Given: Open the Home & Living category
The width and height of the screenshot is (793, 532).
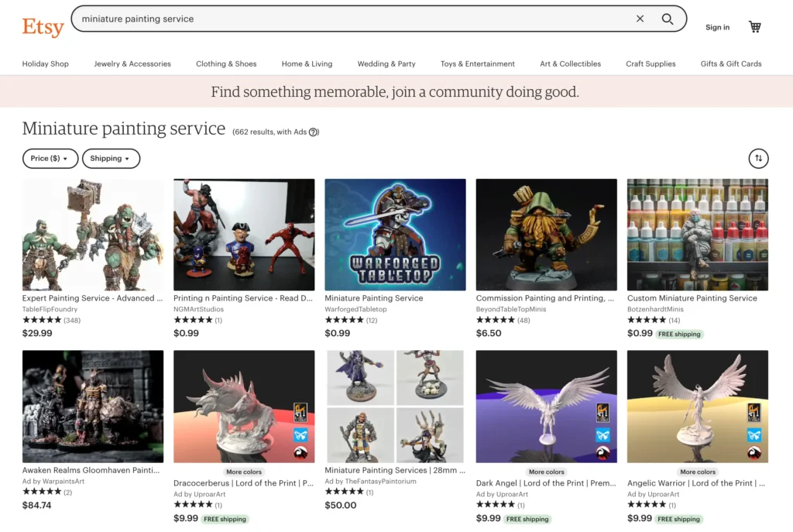Looking at the screenshot, I should click(307, 63).
